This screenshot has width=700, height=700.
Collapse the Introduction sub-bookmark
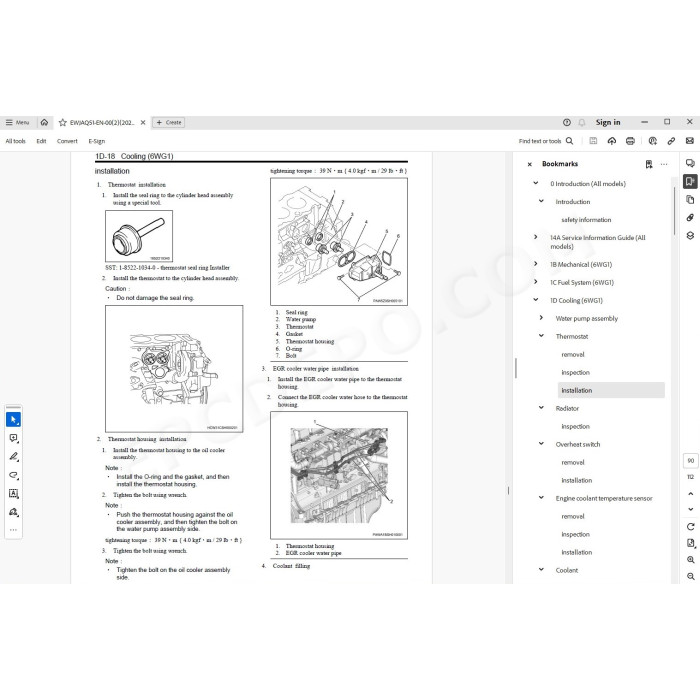tap(541, 201)
